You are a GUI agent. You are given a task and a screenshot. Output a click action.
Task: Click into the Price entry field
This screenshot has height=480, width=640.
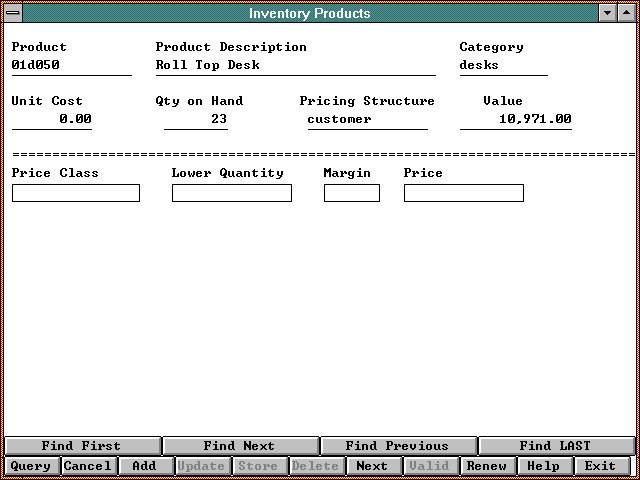pyautogui.click(x=463, y=193)
